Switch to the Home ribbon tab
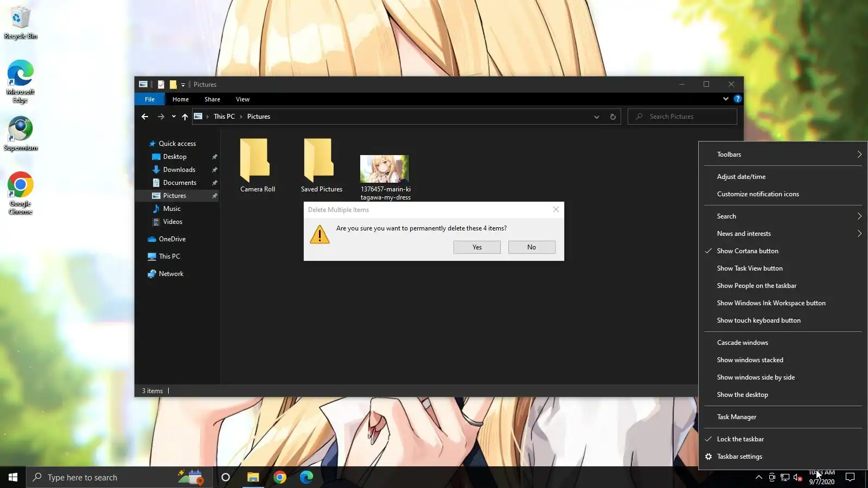868x488 pixels. click(x=181, y=99)
